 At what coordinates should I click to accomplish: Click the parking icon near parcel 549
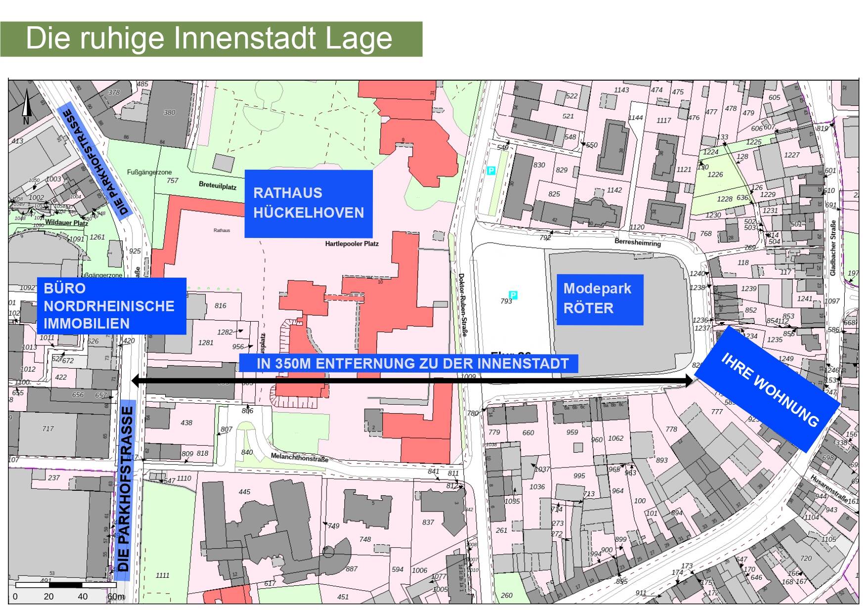(x=491, y=171)
